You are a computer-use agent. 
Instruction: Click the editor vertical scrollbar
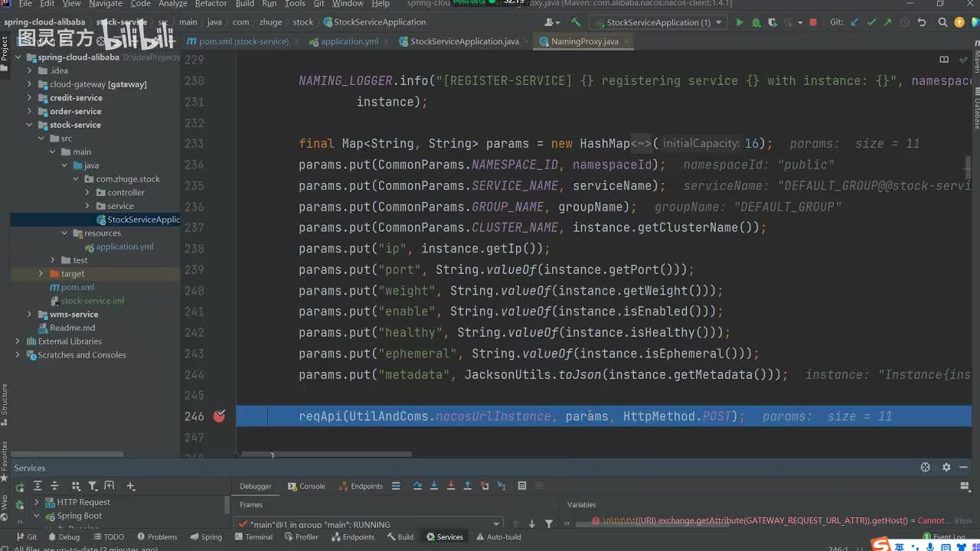point(969,166)
